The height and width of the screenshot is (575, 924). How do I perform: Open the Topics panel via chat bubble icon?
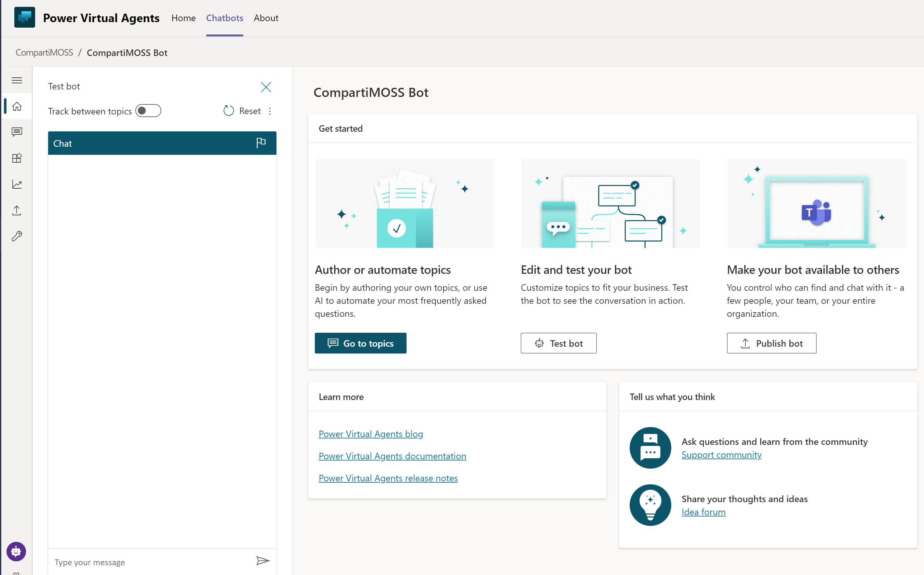[x=17, y=132]
